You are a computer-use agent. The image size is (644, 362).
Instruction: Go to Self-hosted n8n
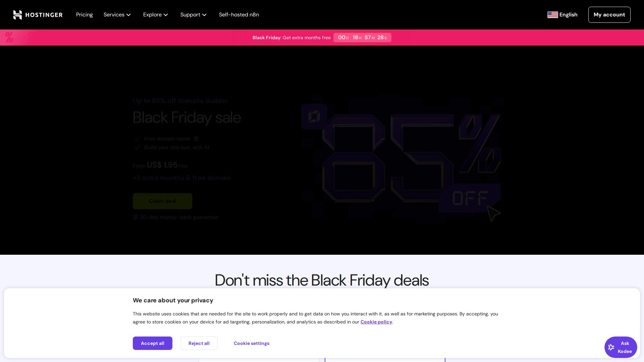[x=239, y=15]
